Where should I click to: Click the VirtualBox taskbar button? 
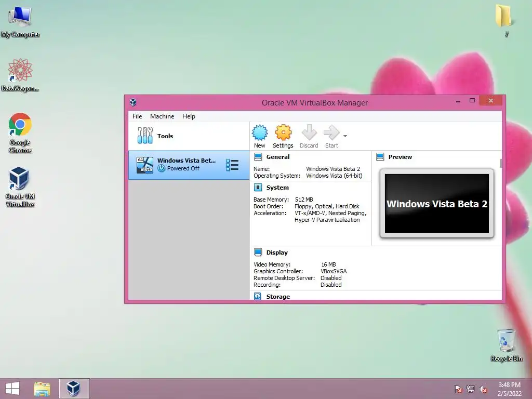click(x=74, y=389)
